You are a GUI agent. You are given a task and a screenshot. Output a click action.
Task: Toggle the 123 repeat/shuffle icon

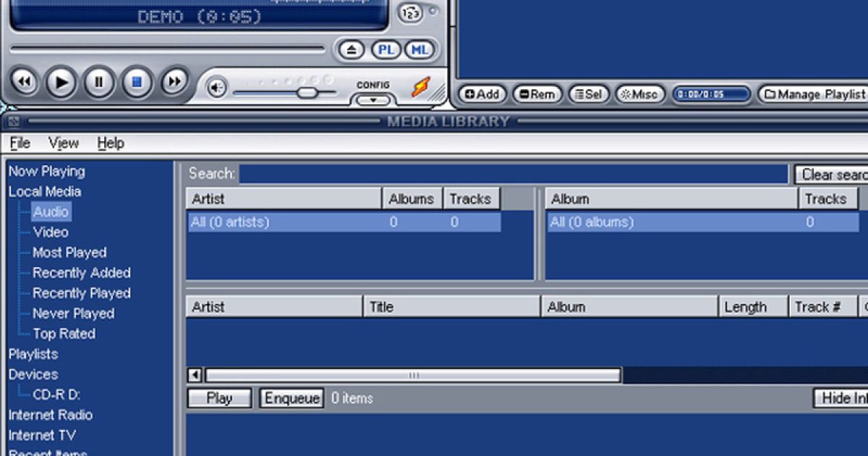[x=410, y=14]
